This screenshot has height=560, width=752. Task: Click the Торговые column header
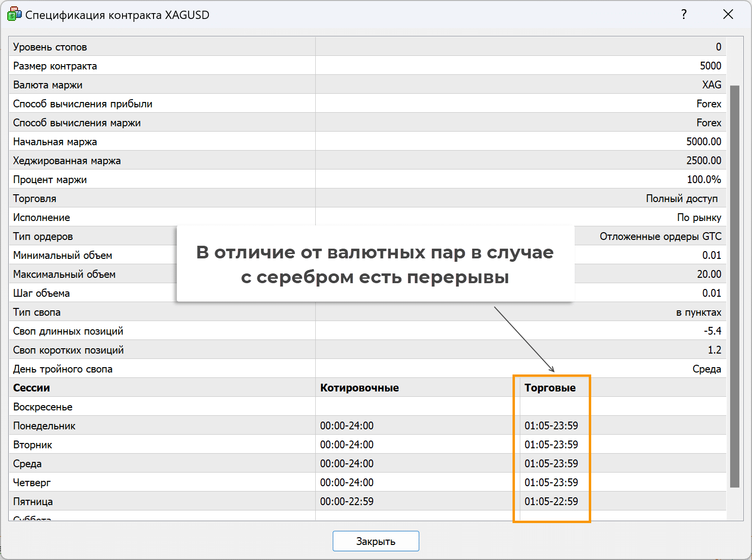(550, 388)
